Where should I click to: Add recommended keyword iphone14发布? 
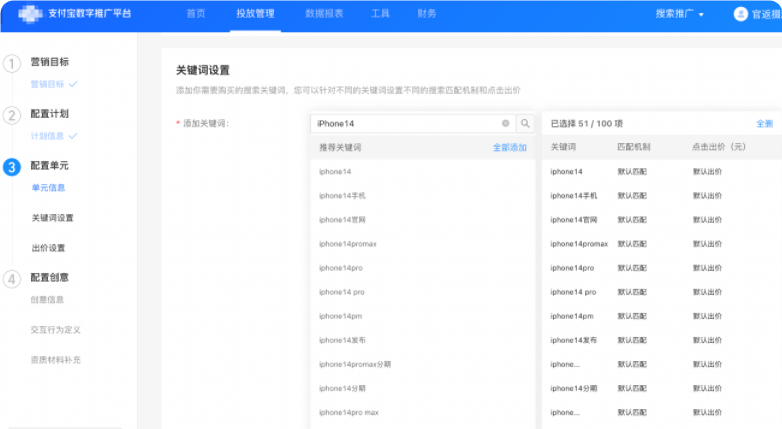click(x=342, y=340)
